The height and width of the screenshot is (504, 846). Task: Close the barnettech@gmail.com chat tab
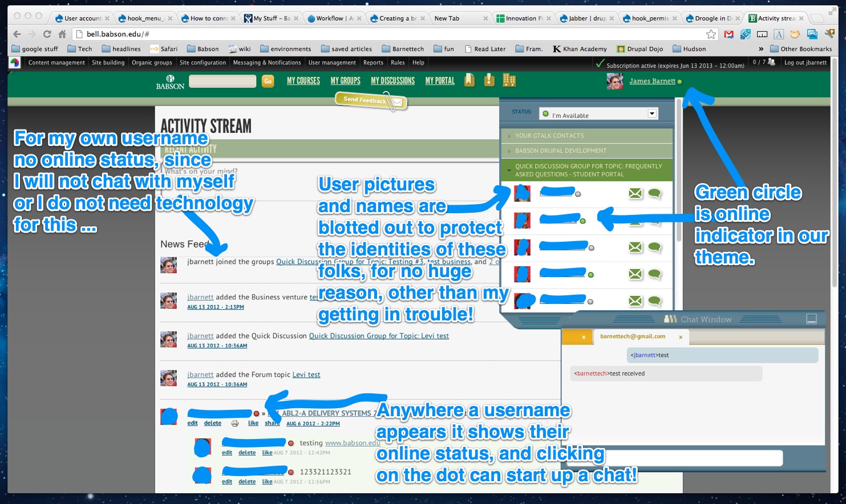pyautogui.click(x=681, y=337)
